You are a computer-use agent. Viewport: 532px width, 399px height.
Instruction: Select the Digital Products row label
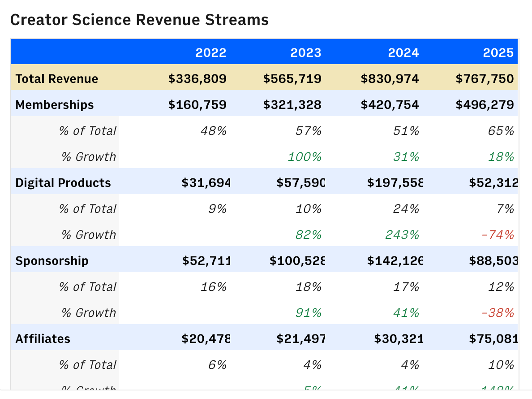point(63,183)
